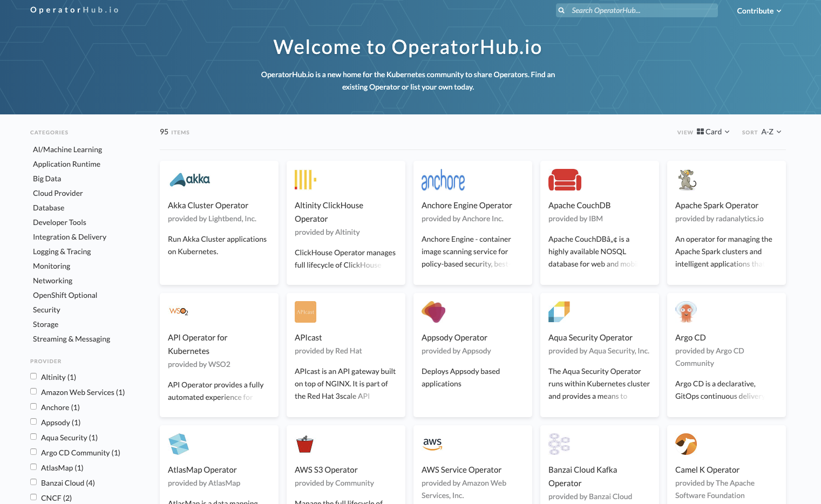Click the APIcast orange logo icon
This screenshot has height=504, width=821.
(306, 312)
